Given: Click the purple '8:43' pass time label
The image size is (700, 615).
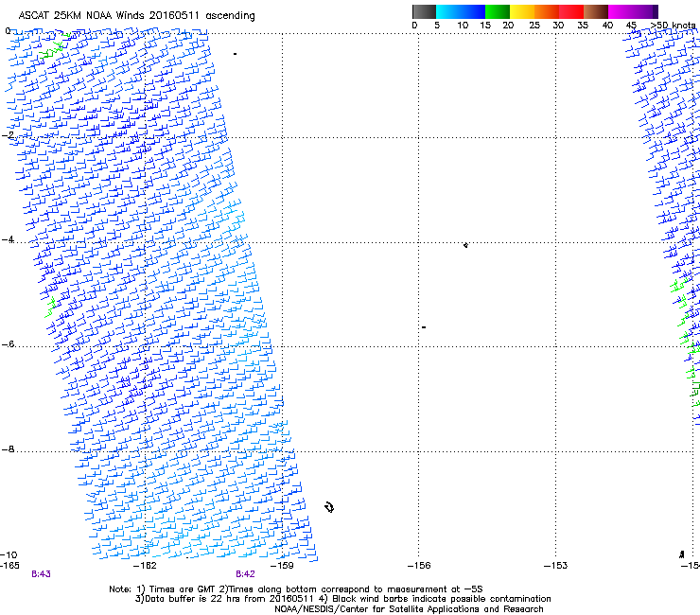Looking at the screenshot, I should [41, 574].
